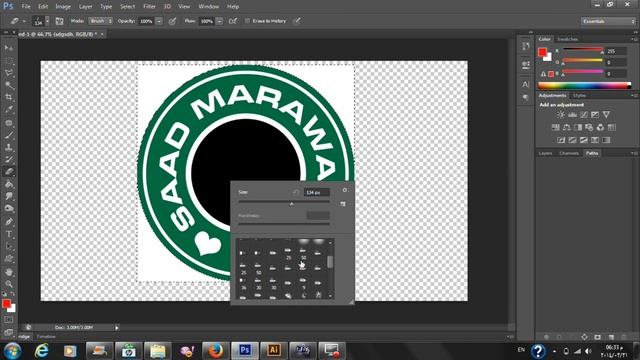
Task: Select the Eraser tool in the toolbox
Action: [x=9, y=172]
